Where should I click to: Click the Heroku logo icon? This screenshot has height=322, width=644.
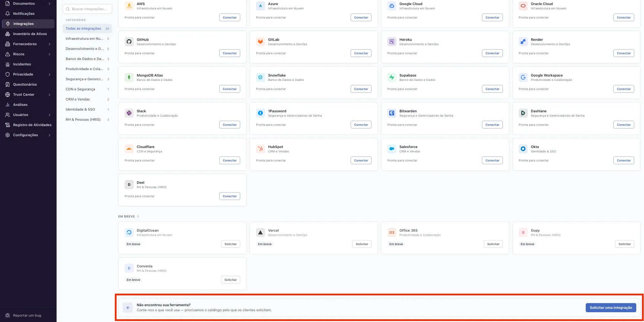click(392, 42)
